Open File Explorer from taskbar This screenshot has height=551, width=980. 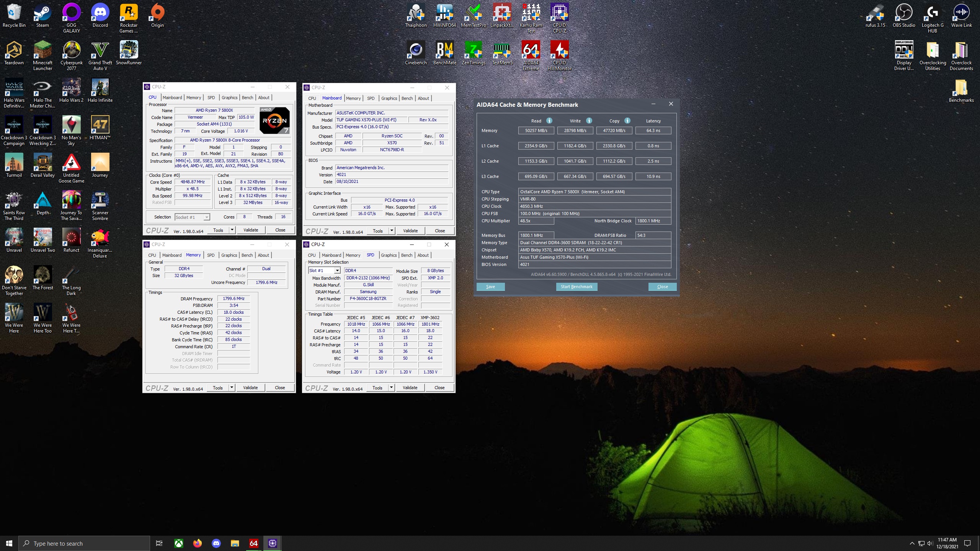pyautogui.click(x=235, y=543)
